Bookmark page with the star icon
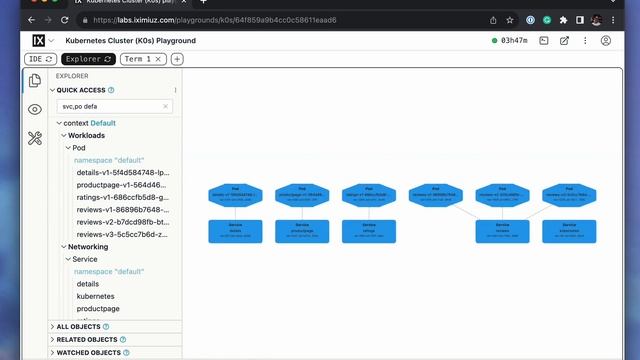The width and height of the screenshot is (640, 360). (x=510, y=20)
